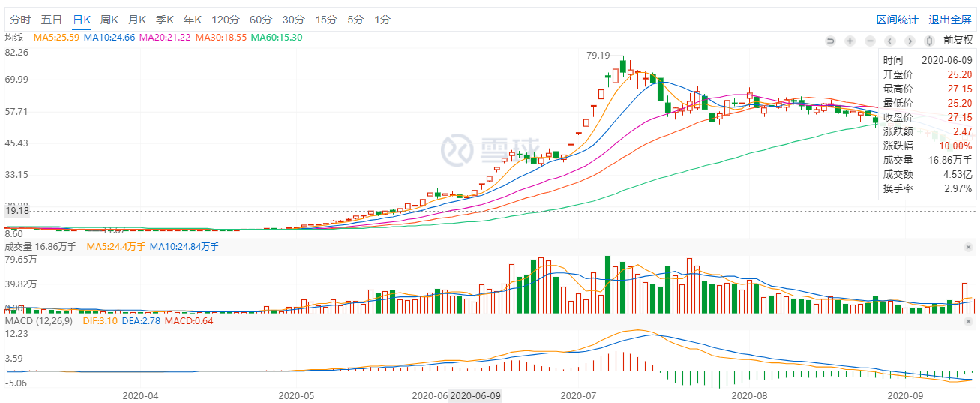Open the 均线 moving average settings
980x403 pixels.
14,37
